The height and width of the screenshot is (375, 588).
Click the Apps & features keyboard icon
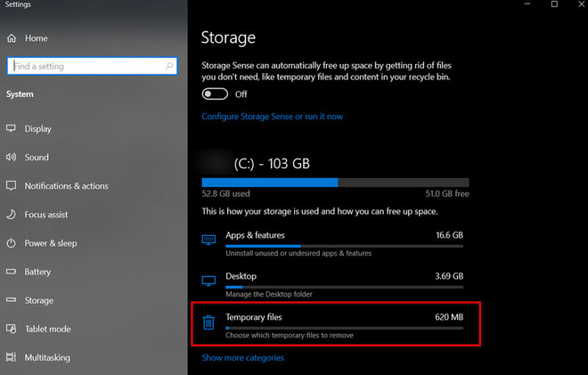[208, 240]
